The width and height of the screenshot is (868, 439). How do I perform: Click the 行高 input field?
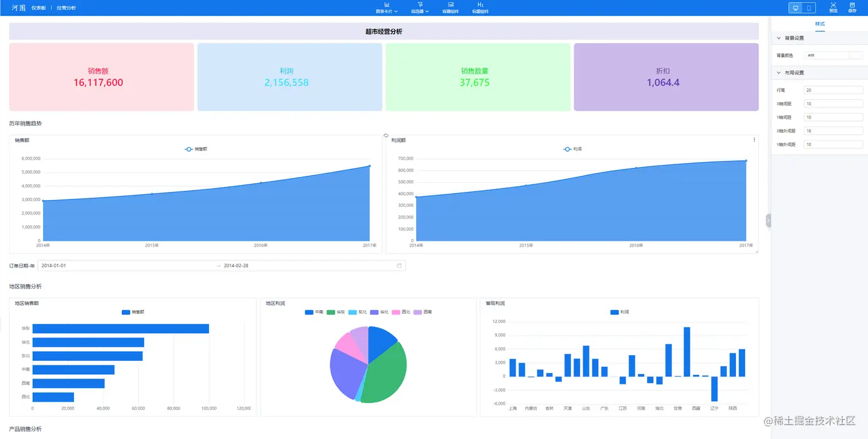834,90
